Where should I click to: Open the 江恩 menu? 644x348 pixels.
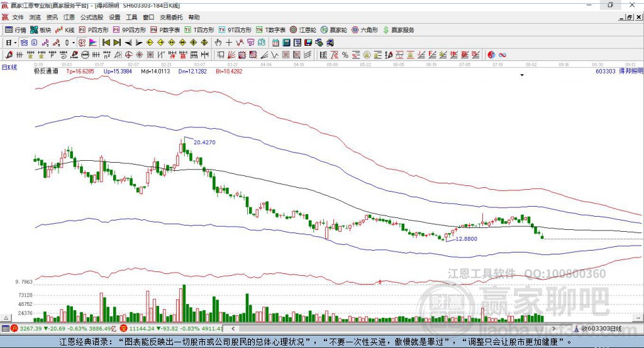[x=69, y=17]
